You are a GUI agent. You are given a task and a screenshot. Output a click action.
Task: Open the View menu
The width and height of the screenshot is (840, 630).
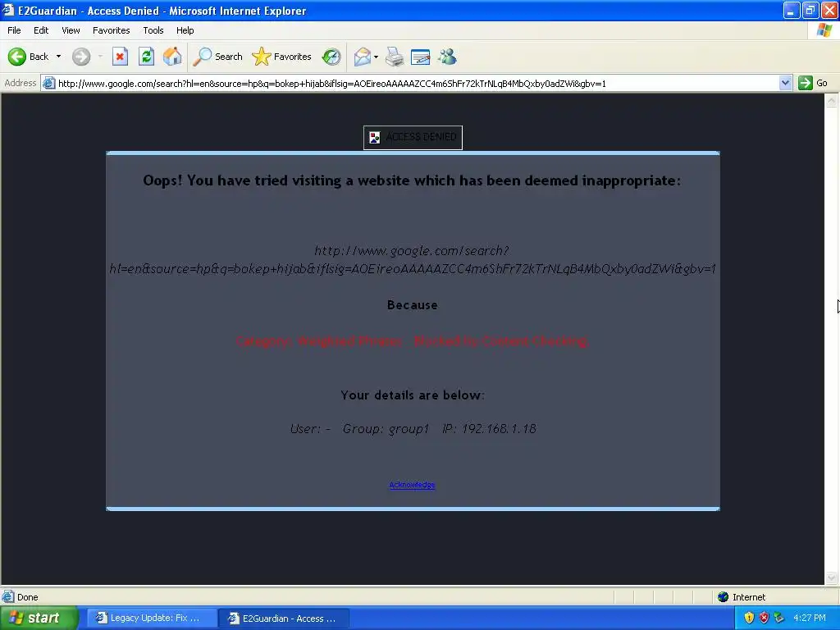[x=71, y=30]
